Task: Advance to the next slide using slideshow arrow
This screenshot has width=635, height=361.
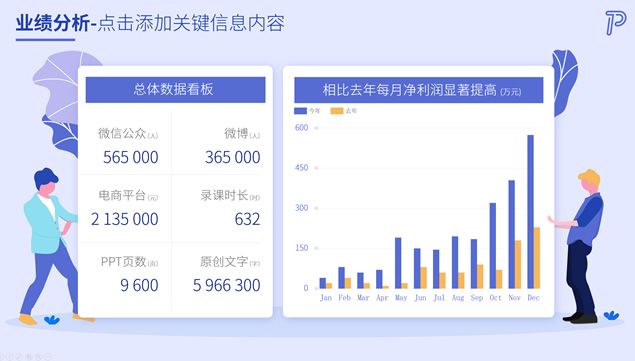Action: (x=10, y=357)
